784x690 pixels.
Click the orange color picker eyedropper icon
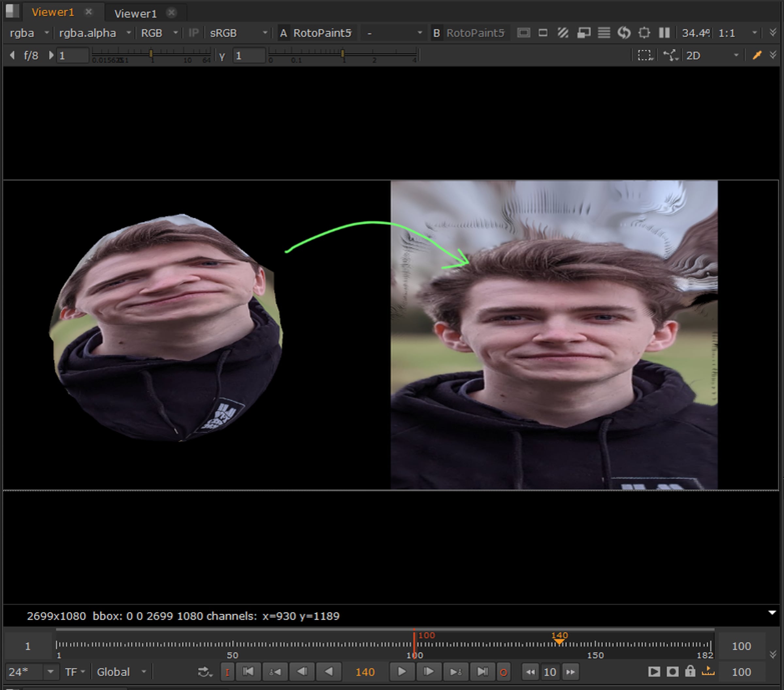pos(757,55)
